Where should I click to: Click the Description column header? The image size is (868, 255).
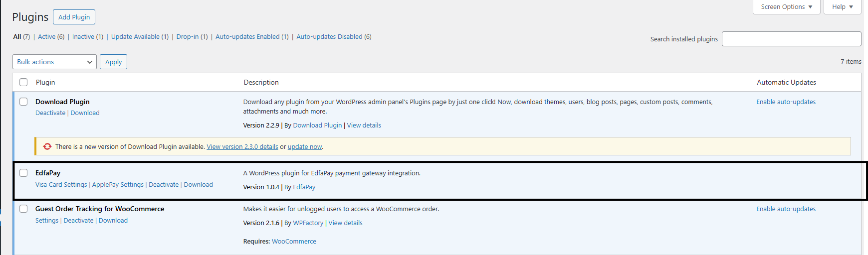coord(261,82)
